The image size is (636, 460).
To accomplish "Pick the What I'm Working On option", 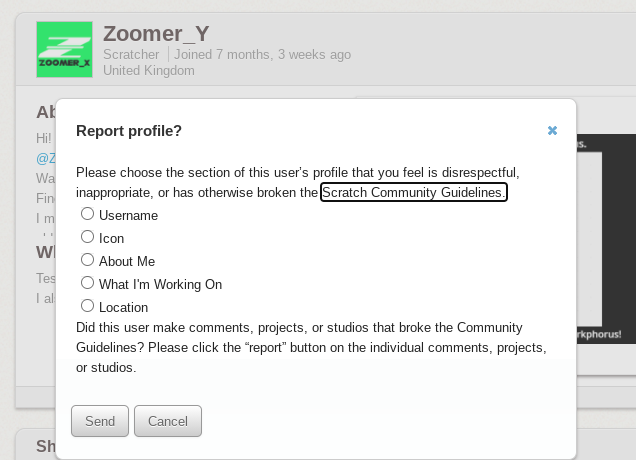I will pyautogui.click(x=87, y=283).
